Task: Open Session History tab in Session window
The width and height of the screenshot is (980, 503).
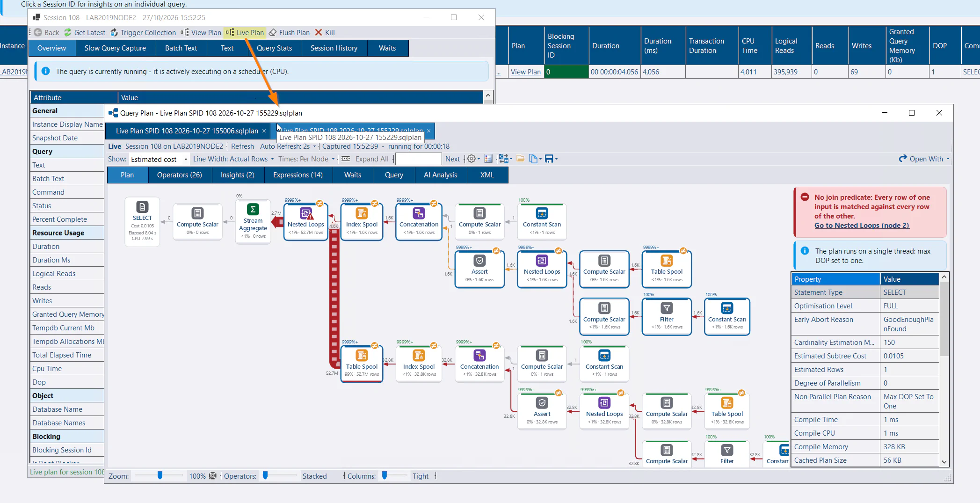Action: click(334, 48)
